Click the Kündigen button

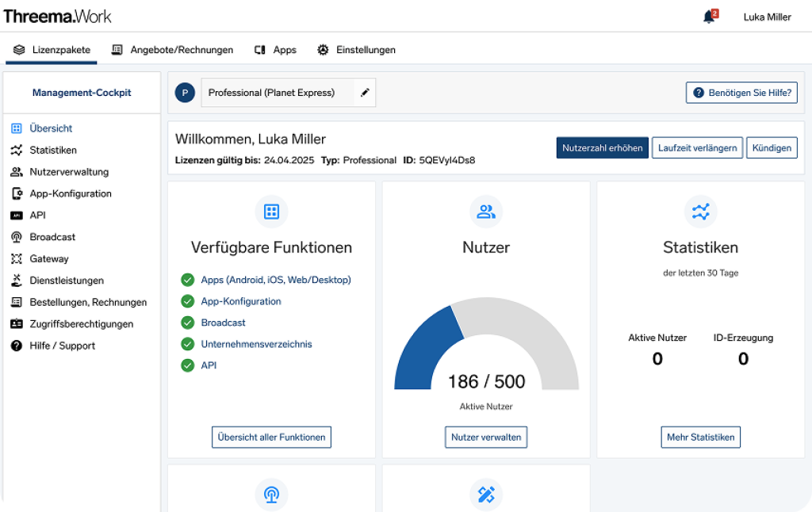pyautogui.click(x=772, y=148)
